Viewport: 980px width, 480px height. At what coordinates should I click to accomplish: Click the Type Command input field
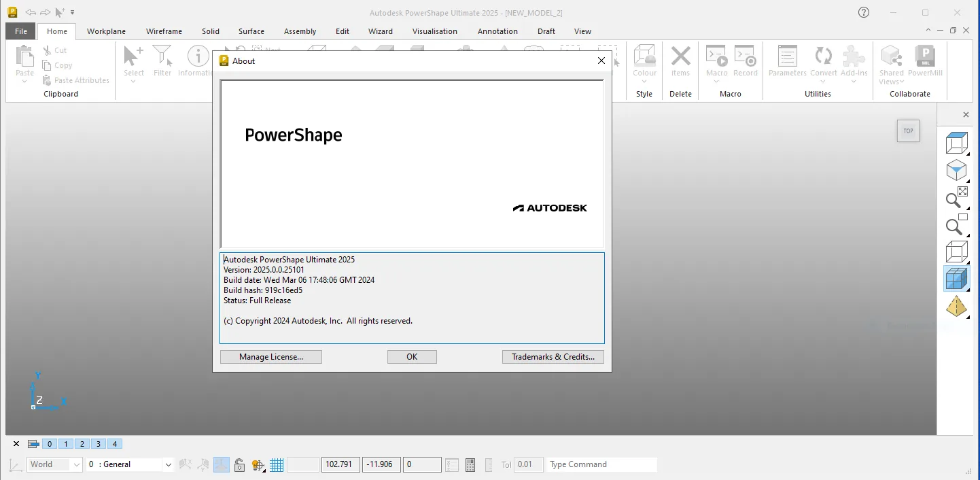[602, 464]
